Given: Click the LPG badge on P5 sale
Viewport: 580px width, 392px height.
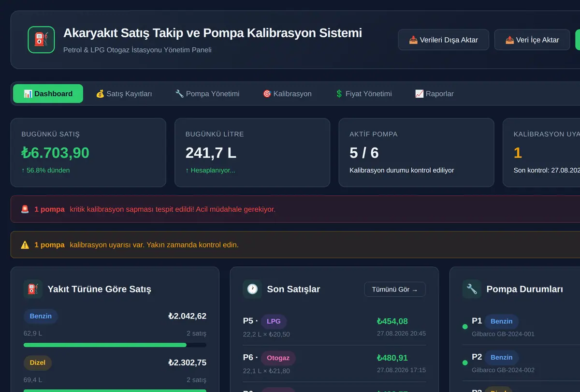Looking at the screenshot, I should (x=274, y=321).
